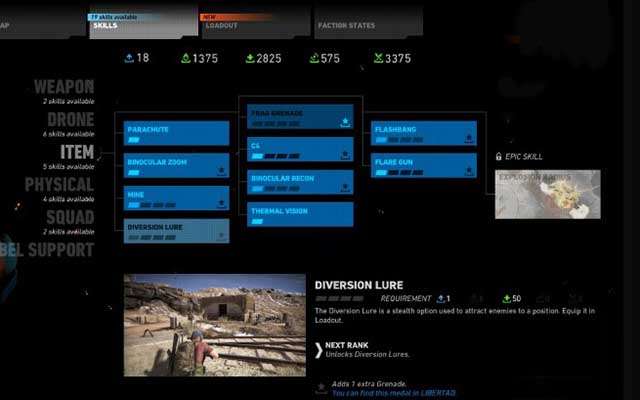Click the medal icon on the C4 tile
The height and width of the screenshot is (400, 640).
pyautogui.click(x=345, y=155)
